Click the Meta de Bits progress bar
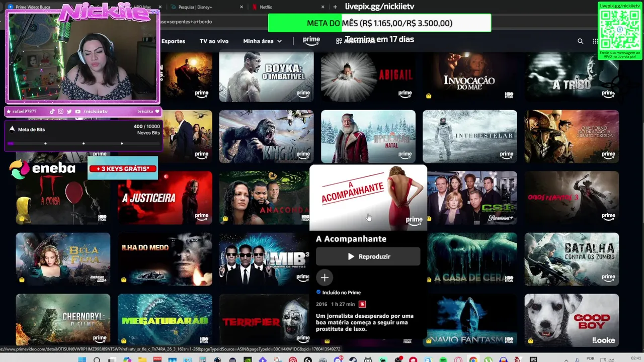Screen dimensions: 644x362 (83, 143)
